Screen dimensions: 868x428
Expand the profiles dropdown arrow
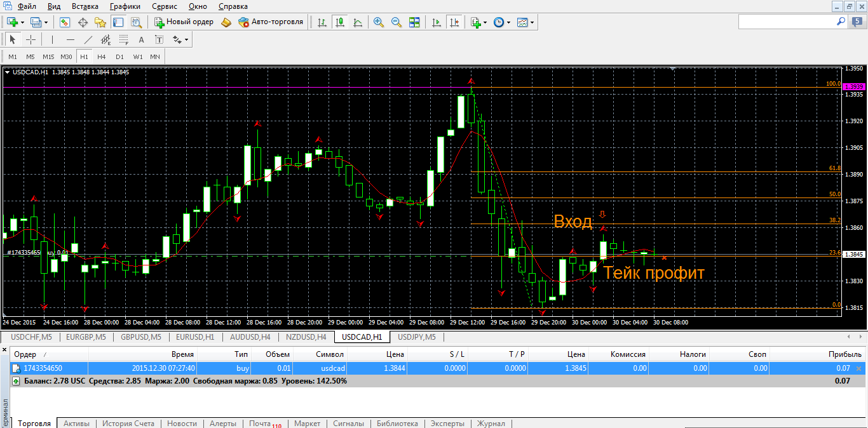click(46, 22)
